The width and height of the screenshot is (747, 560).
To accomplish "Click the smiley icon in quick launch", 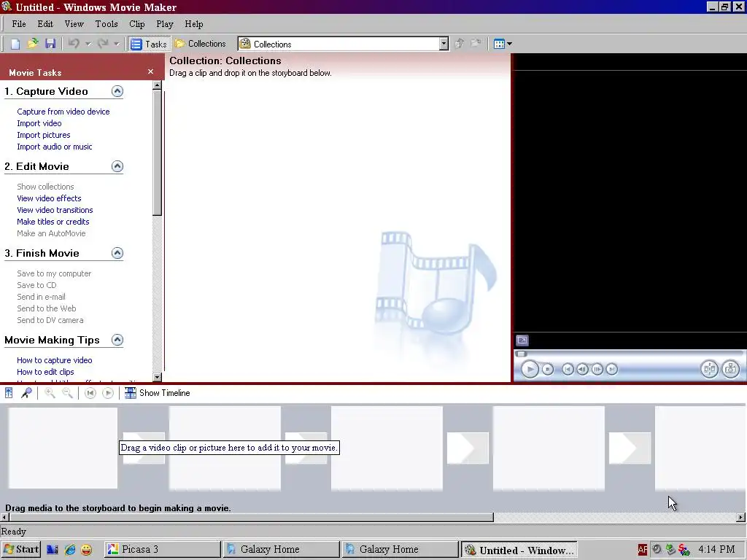I will [x=86, y=550].
